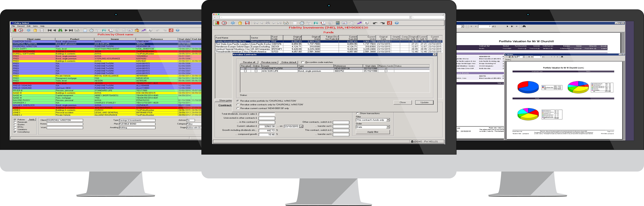Select the Show transactions radio button
This screenshot has width=644, height=206.
(357, 114)
